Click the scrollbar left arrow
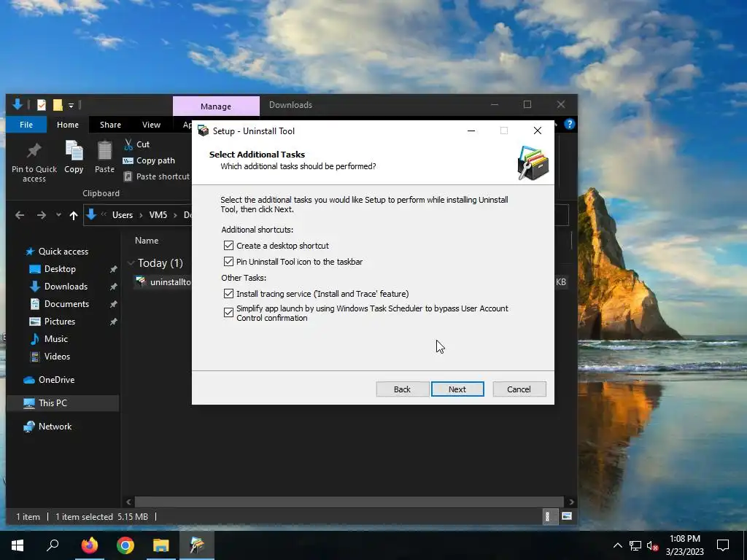 pos(128,502)
